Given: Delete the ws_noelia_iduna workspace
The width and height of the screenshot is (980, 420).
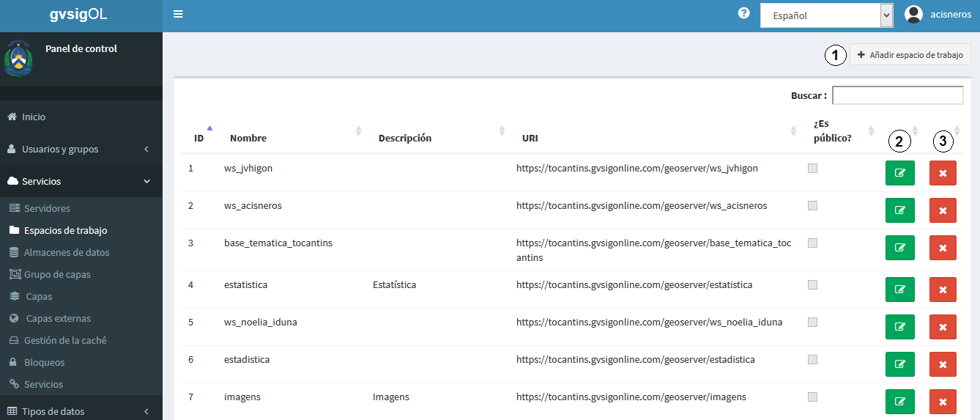Looking at the screenshot, I should tap(943, 327).
